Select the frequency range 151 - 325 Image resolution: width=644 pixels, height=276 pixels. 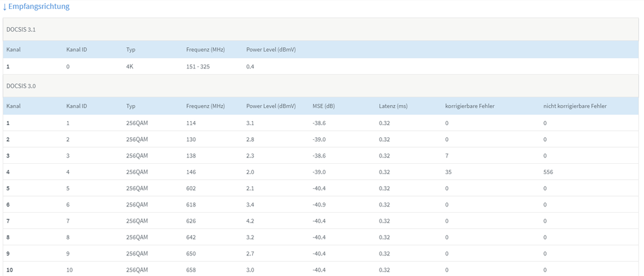[198, 66]
